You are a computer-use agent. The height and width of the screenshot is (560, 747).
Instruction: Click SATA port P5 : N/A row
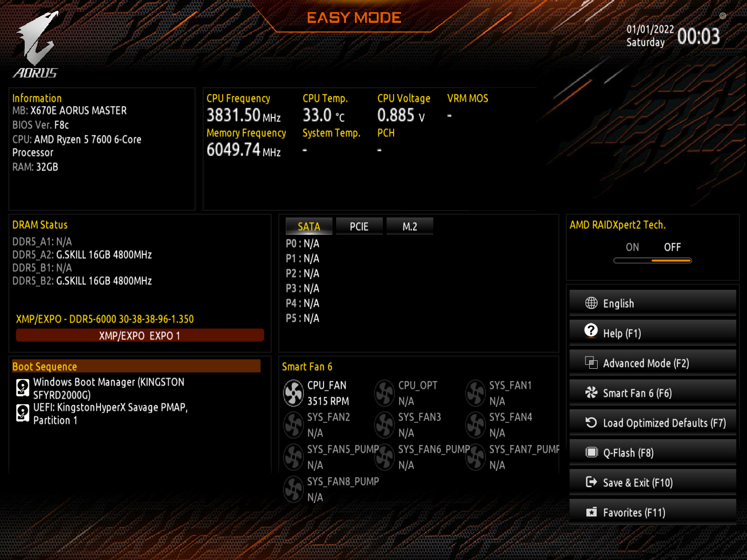(x=303, y=318)
